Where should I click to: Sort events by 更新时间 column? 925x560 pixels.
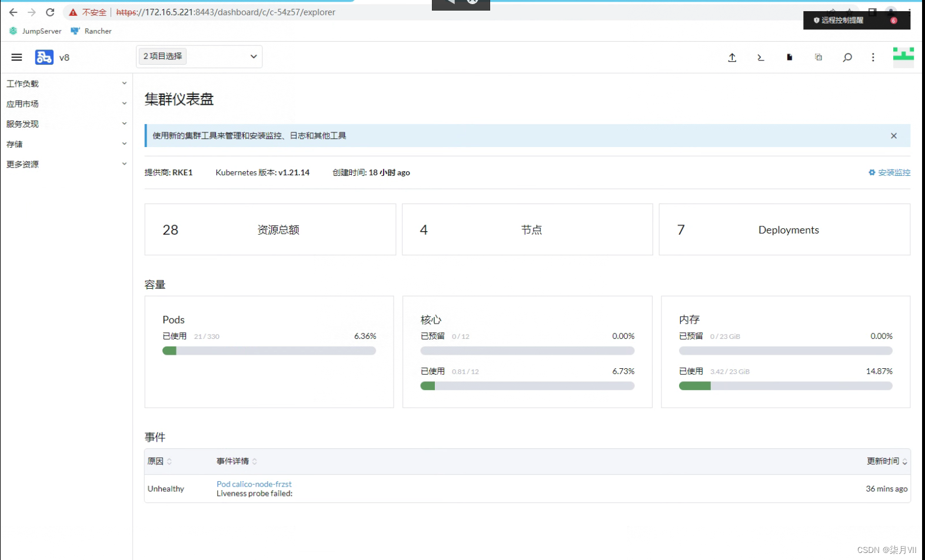(887, 461)
